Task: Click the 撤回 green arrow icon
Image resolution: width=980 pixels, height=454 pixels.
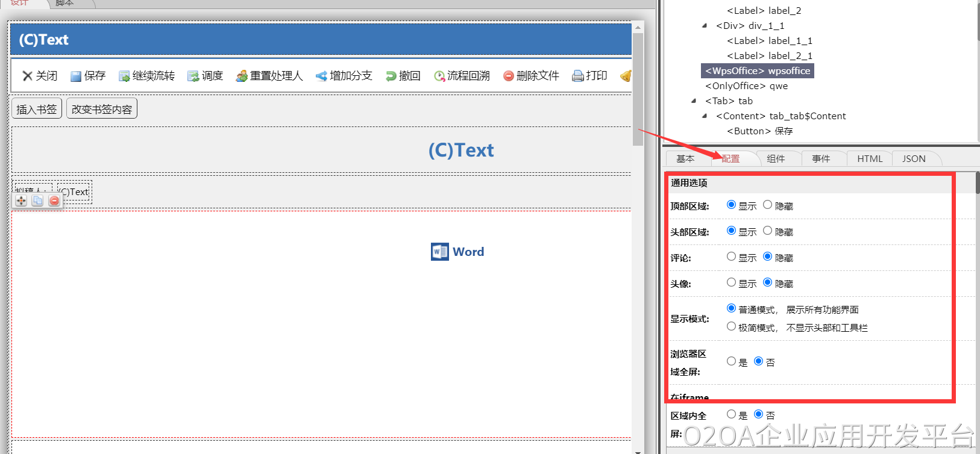Action: [x=391, y=76]
